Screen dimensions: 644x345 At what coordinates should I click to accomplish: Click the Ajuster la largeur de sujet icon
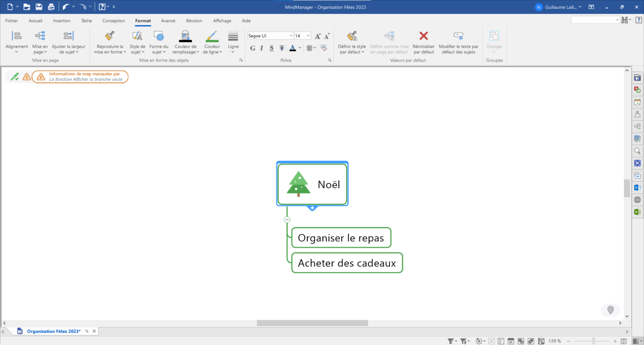pyautogui.click(x=68, y=36)
